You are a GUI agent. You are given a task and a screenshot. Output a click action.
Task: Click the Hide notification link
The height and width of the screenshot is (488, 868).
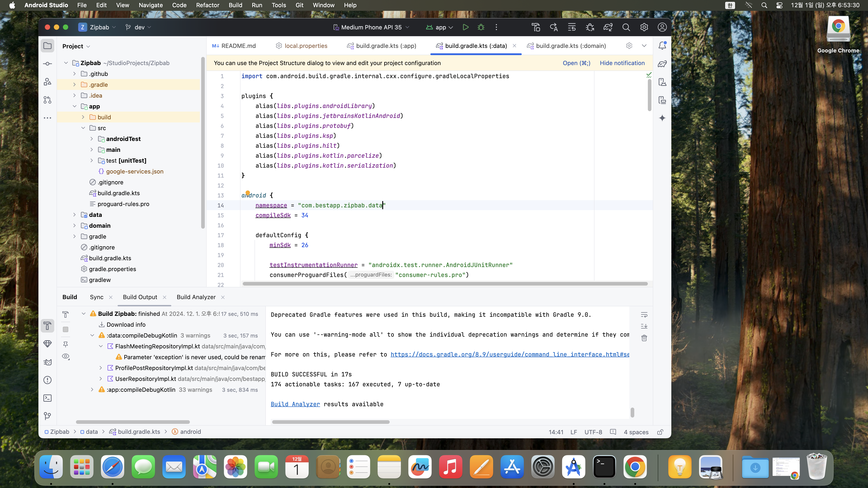click(x=622, y=63)
